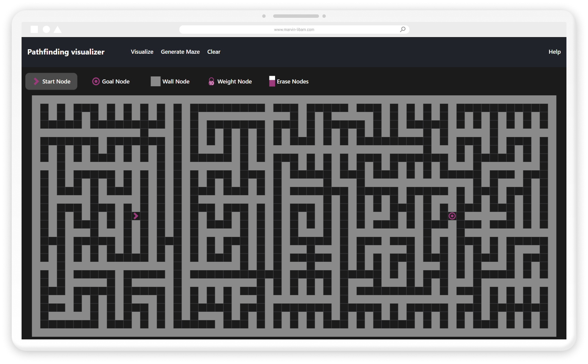The width and height of the screenshot is (588, 364).
Task: Click the white circle browser icon
Action: pyautogui.click(x=46, y=30)
